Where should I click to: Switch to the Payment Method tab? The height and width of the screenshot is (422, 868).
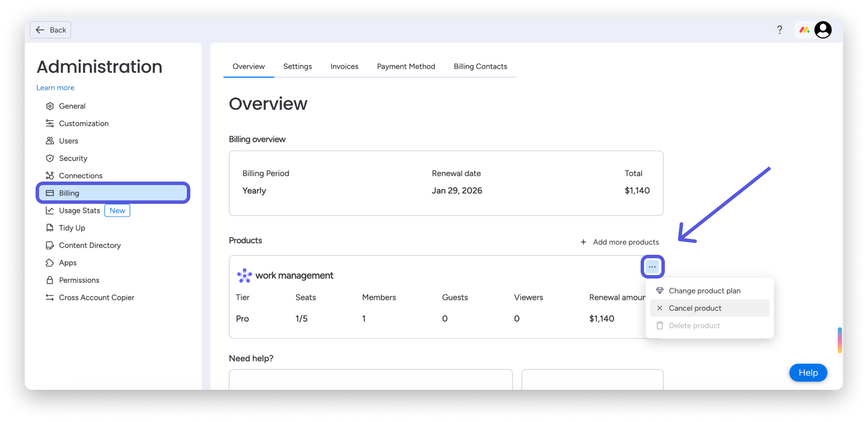coord(406,66)
